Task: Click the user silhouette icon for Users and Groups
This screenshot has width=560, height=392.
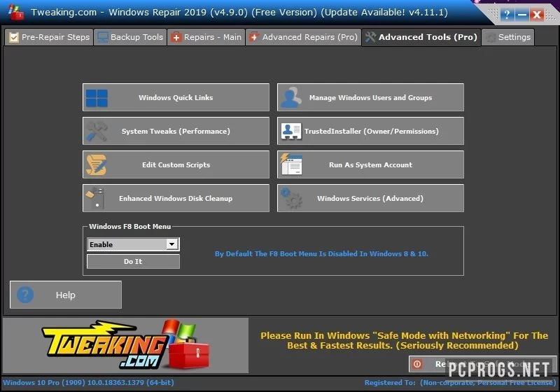Action: click(290, 97)
